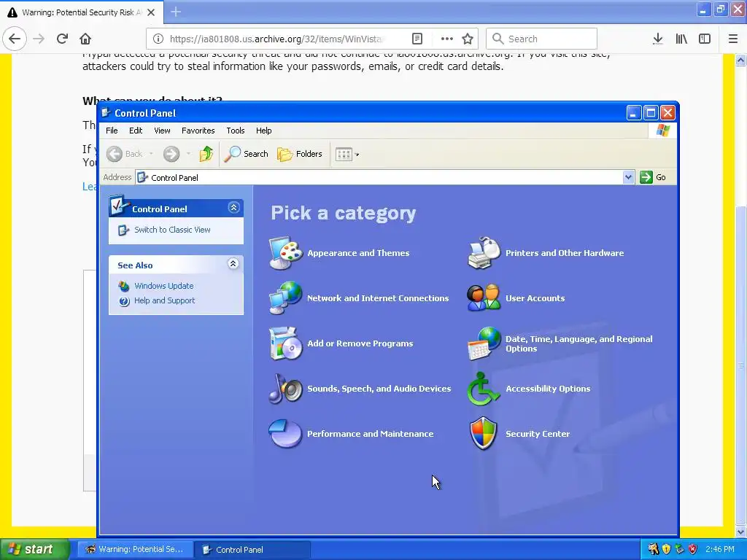Click the browser forward arrow

[x=39, y=39]
